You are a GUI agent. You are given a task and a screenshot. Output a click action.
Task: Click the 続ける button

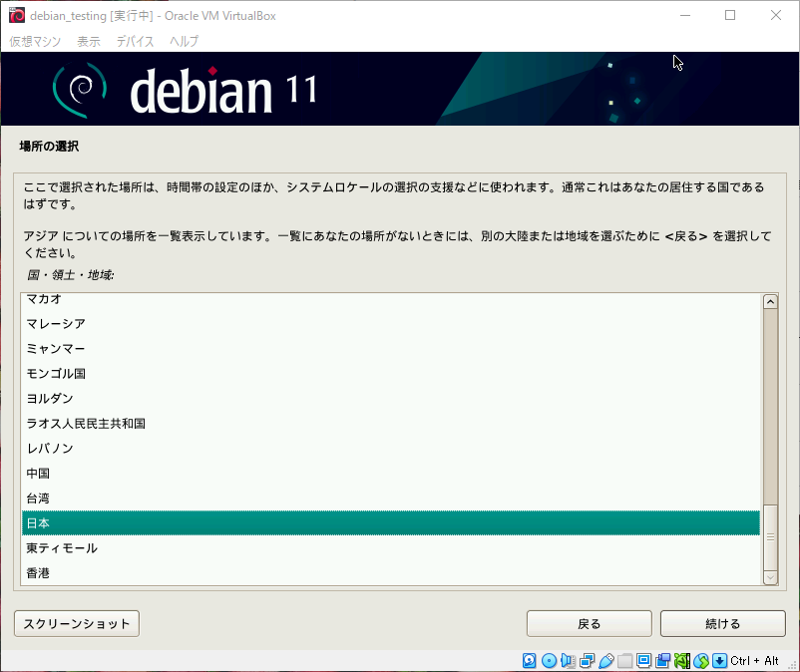pos(723,623)
